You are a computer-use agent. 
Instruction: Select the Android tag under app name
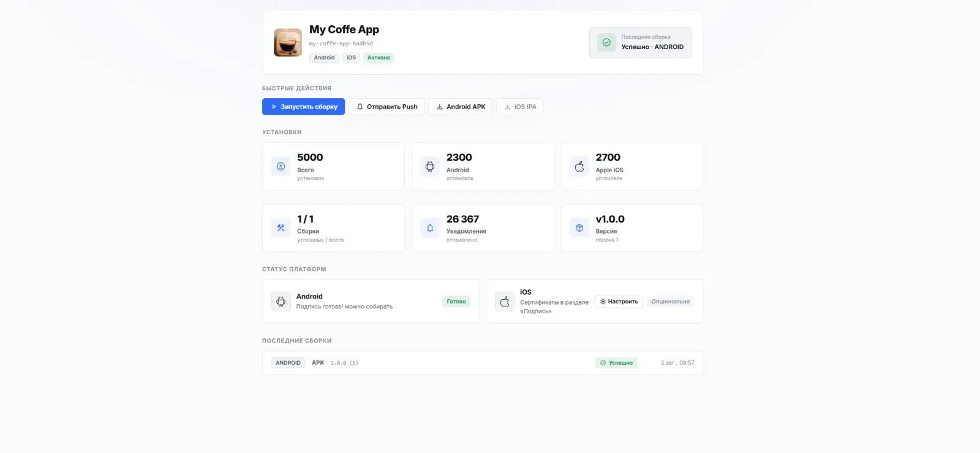(x=325, y=58)
